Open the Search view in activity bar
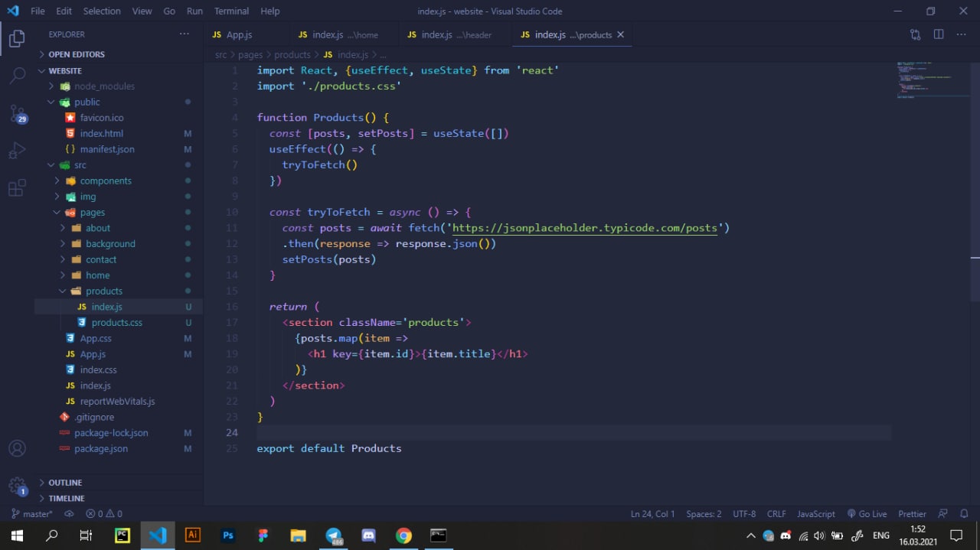Image resolution: width=980 pixels, height=550 pixels. click(x=17, y=75)
